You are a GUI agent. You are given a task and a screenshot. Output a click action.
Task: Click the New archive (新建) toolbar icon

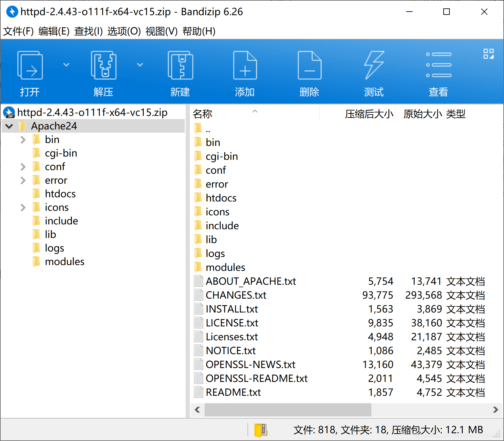pos(180,65)
